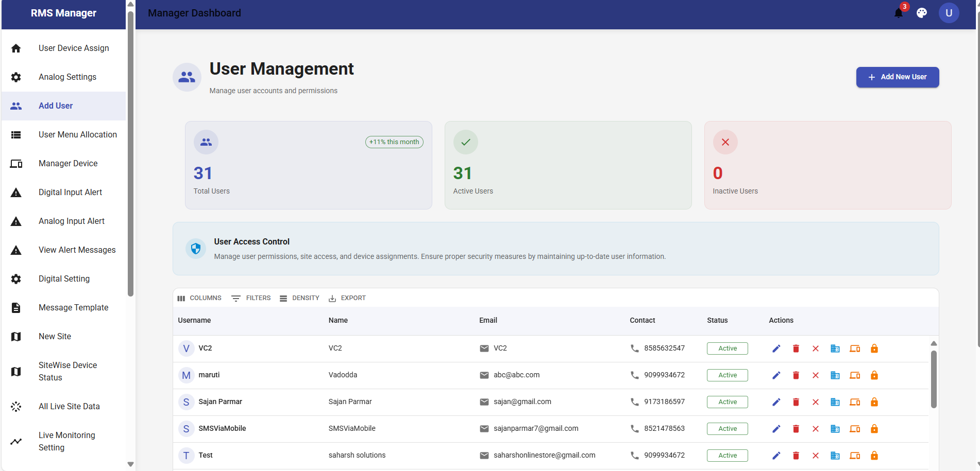This screenshot has height=471, width=980.
Task: Click lock icon in SMSViaMobile row
Action: point(874,429)
